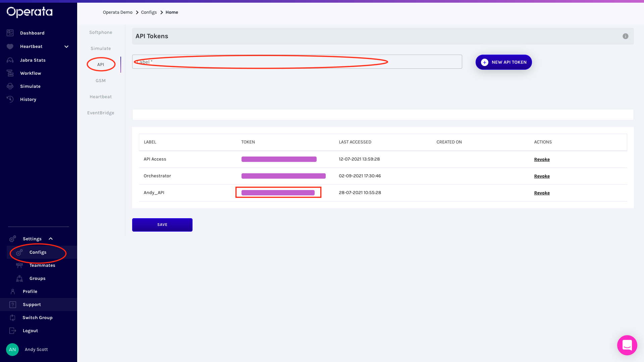
Task: Click the Logout icon
Action: click(x=13, y=331)
